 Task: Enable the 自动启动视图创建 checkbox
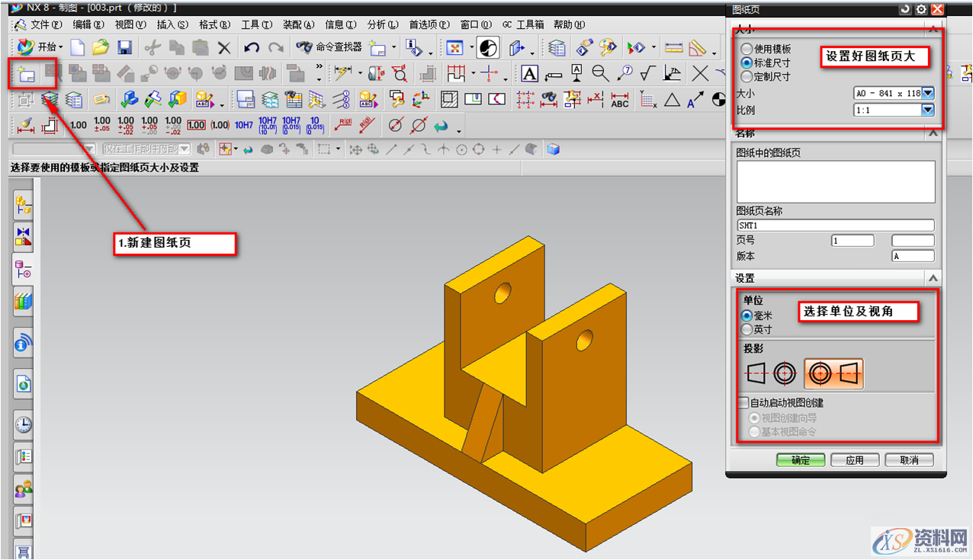click(743, 402)
